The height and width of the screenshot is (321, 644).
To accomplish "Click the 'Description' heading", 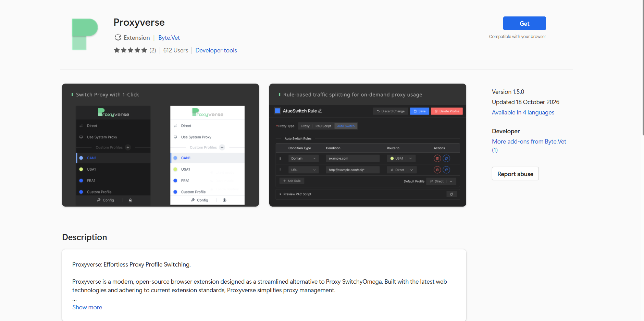I will click(x=85, y=237).
